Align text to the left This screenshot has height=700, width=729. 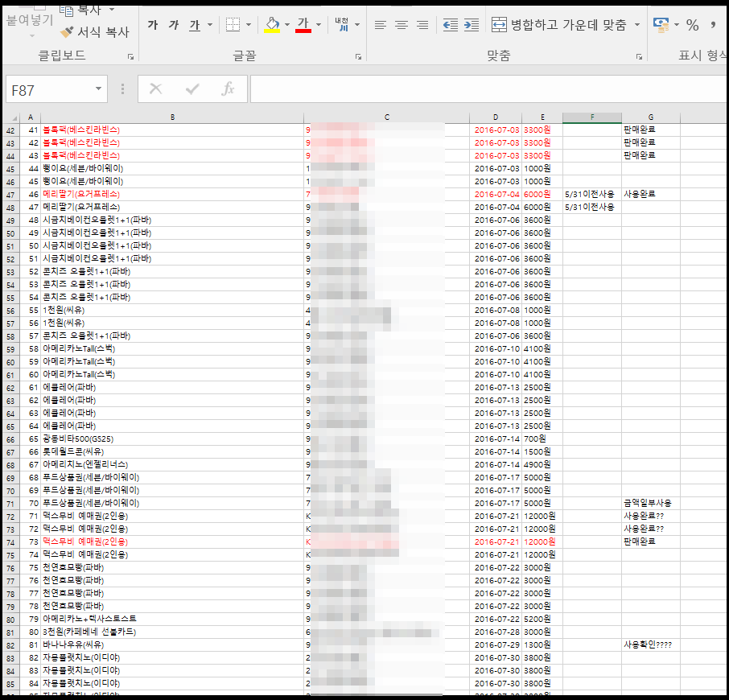[381, 25]
